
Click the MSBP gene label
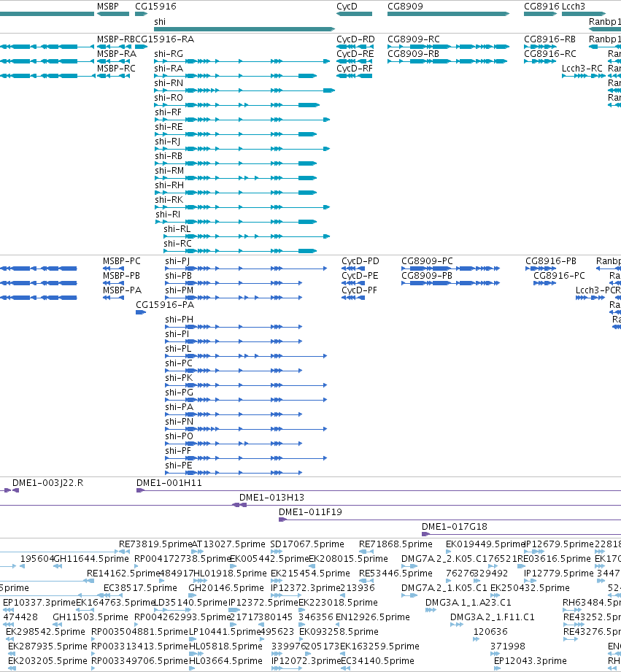click(107, 7)
